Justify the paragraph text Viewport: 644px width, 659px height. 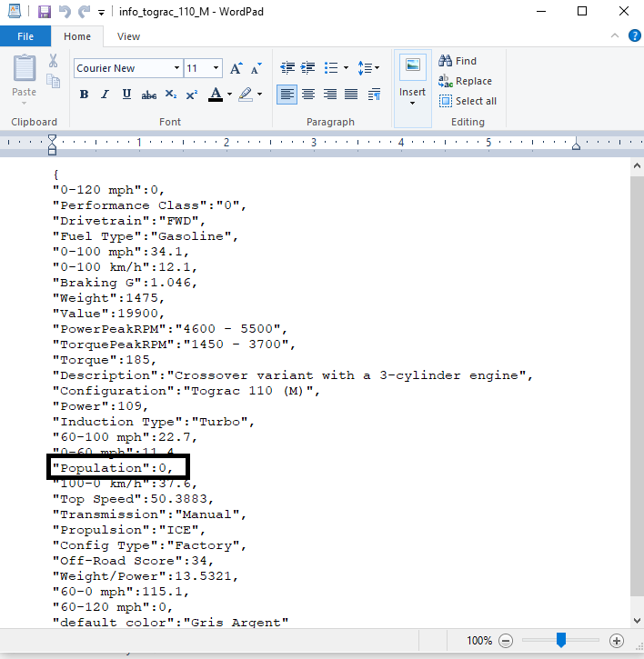click(x=351, y=95)
